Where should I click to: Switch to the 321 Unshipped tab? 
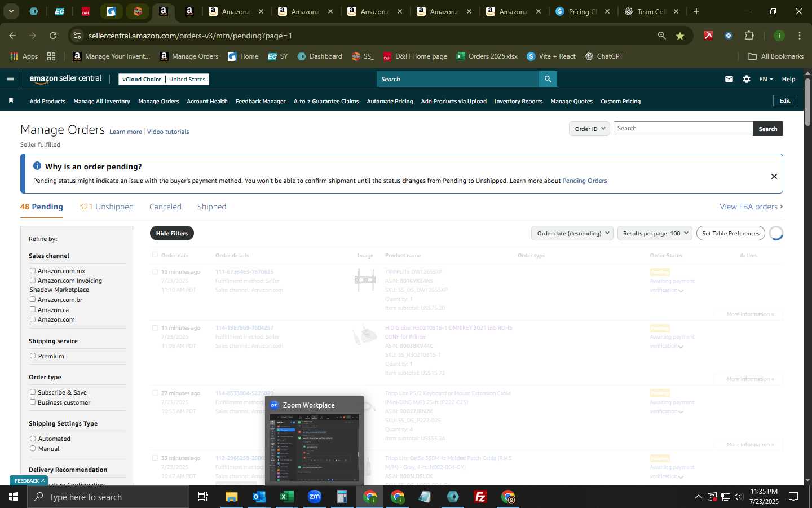coord(106,207)
